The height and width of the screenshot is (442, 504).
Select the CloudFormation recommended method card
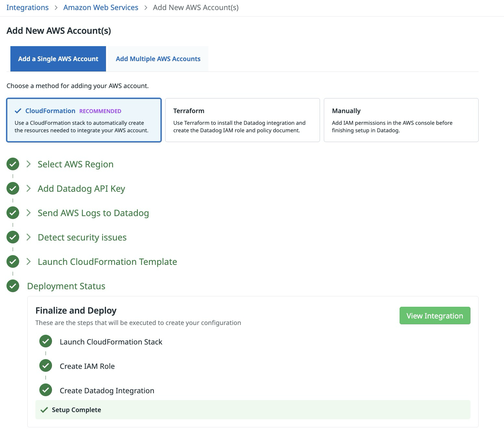84,120
